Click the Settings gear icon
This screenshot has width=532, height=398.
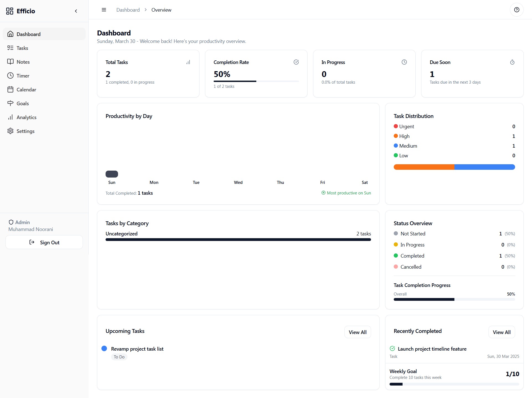pyautogui.click(x=10, y=131)
